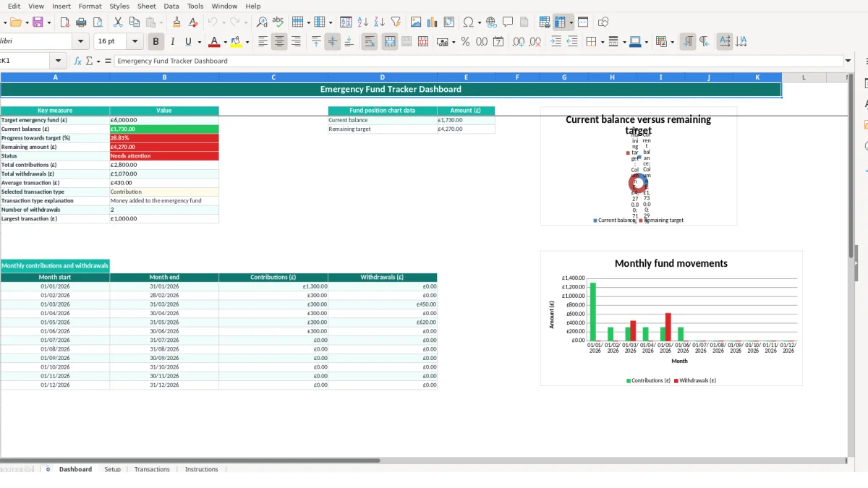This screenshot has height=488, width=868.
Task: Toggle Center Vertically alignment
Action: 333,42
